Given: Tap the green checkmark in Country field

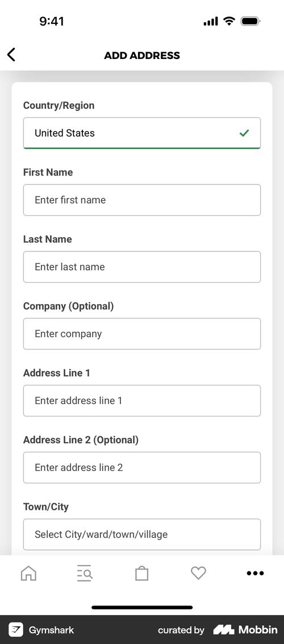Looking at the screenshot, I should [244, 133].
